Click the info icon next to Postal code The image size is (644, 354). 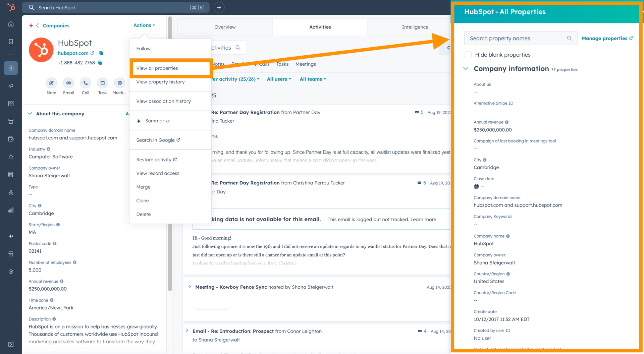tap(55, 243)
